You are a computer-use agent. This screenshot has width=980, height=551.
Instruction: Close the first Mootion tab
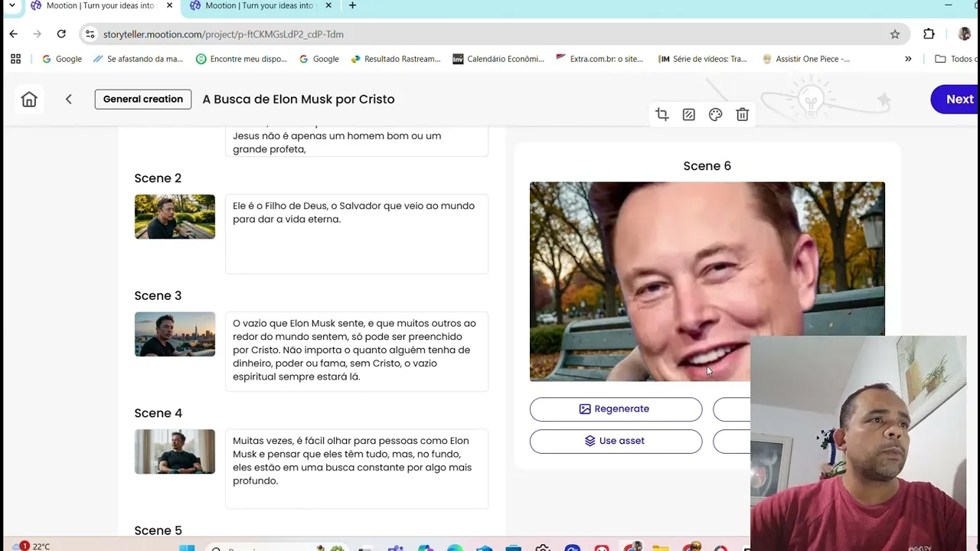pyautogui.click(x=169, y=5)
